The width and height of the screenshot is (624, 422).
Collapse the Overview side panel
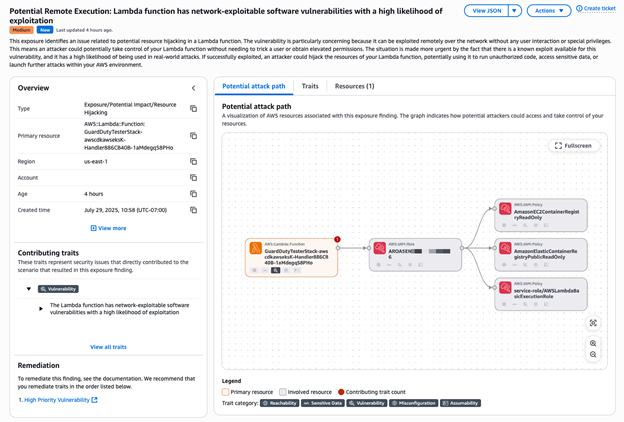[194, 88]
